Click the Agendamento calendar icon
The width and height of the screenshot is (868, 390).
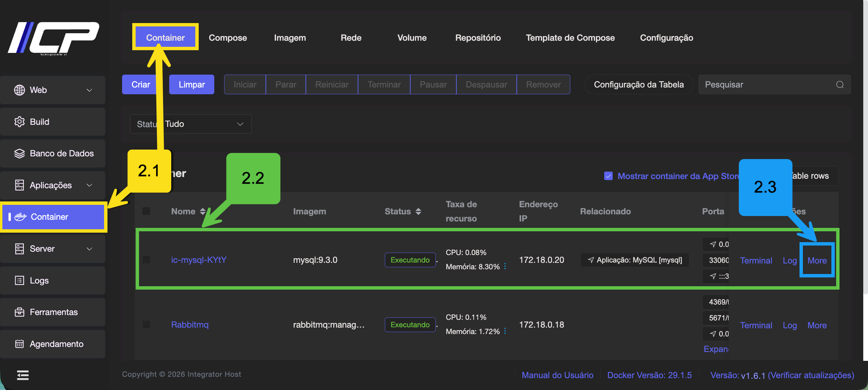(x=19, y=344)
